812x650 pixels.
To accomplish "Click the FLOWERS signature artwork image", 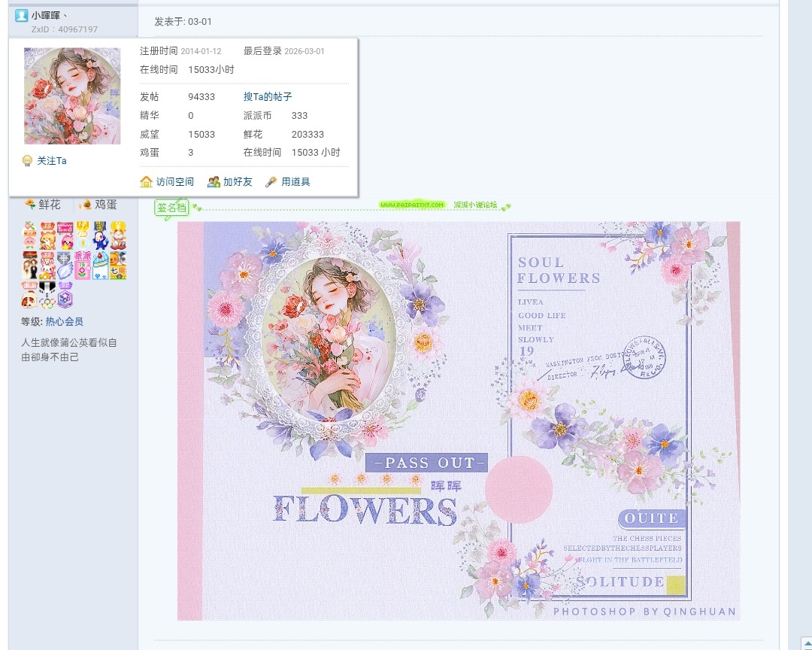I will [x=459, y=421].
